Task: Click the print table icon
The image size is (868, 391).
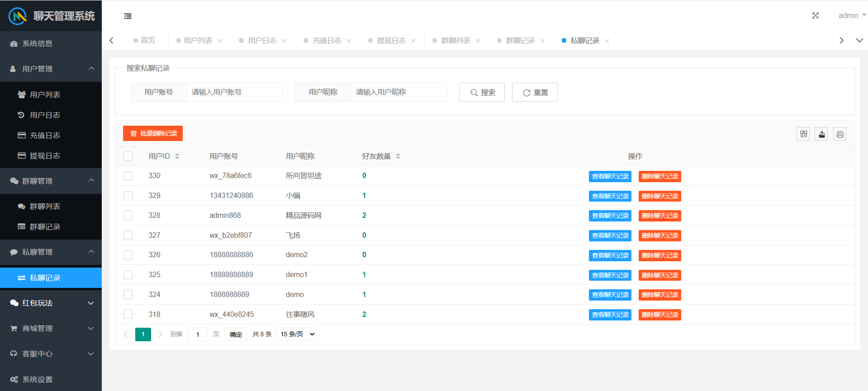Action: [840, 134]
